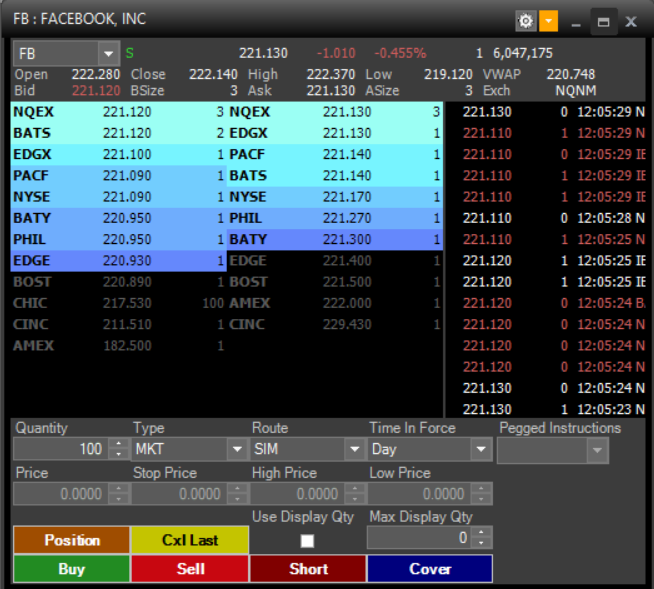654x589 pixels.
Task: Expand the Type MKT dropdown
Action: pyautogui.click(x=237, y=449)
